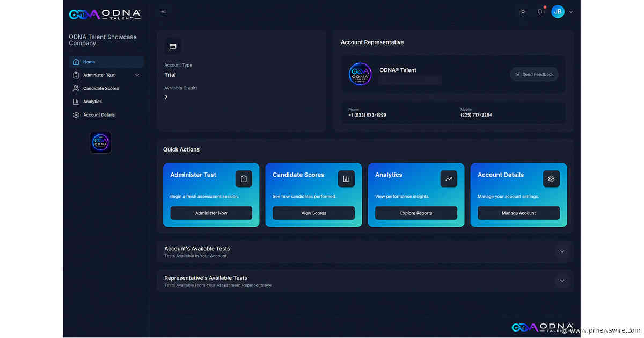Click the clipboard icon on Administer Test card
Image resolution: width=644 pixels, height=338 pixels.
[x=244, y=179]
